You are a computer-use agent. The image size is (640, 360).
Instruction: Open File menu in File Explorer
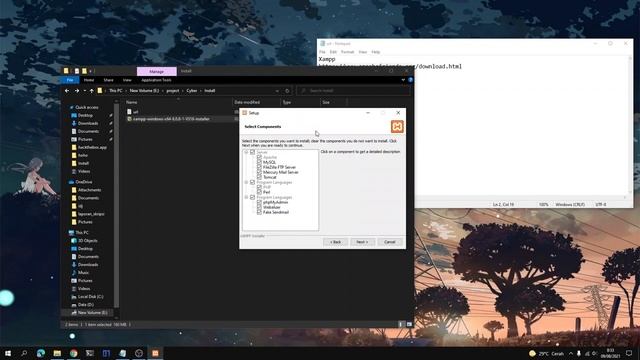click(x=70, y=80)
